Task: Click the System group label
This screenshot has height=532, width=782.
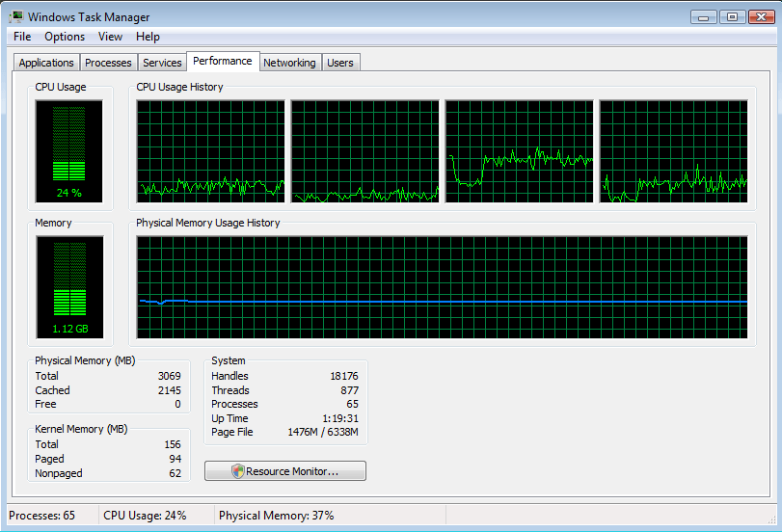Action: (x=228, y=360)
